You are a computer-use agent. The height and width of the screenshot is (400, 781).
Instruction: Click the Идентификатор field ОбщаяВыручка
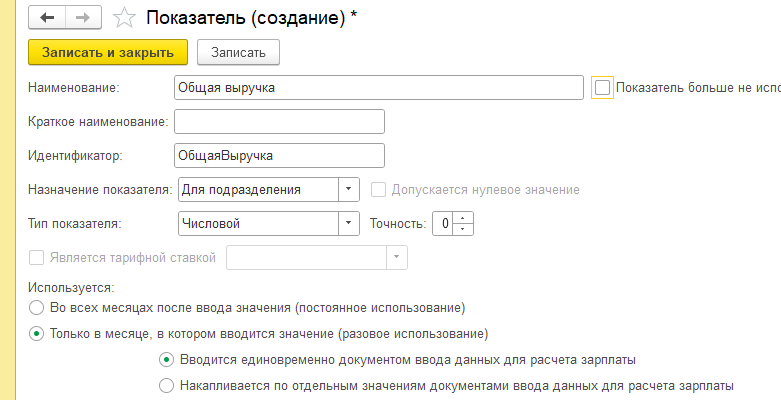(x=279, y=155)
